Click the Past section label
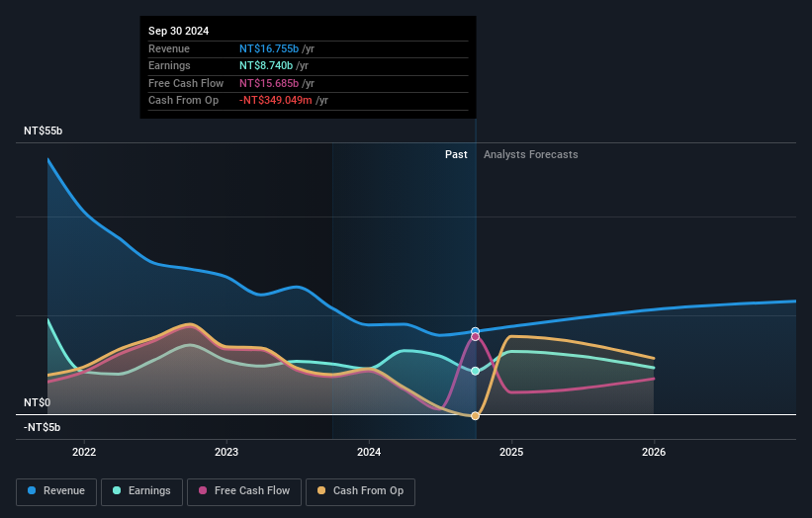 (x=456, y=154)
